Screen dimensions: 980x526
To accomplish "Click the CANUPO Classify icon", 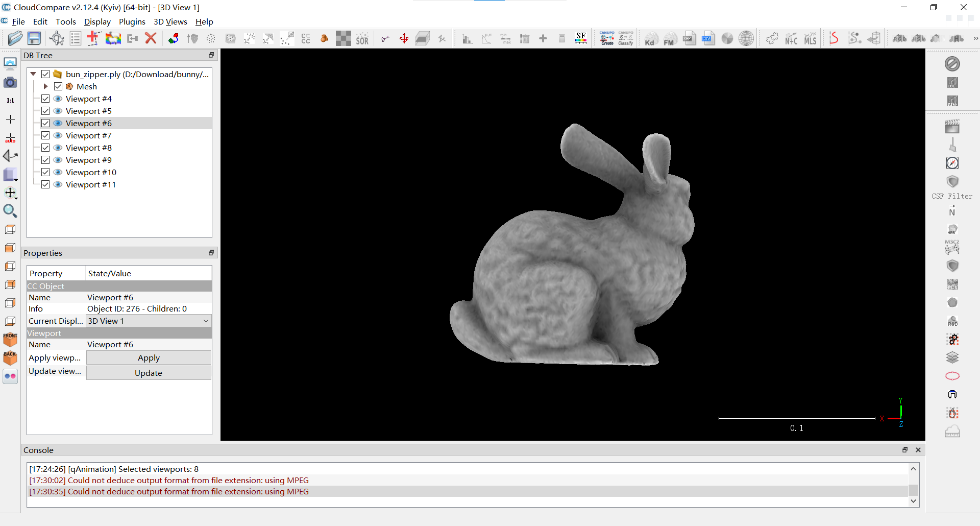I will point(626,38).
